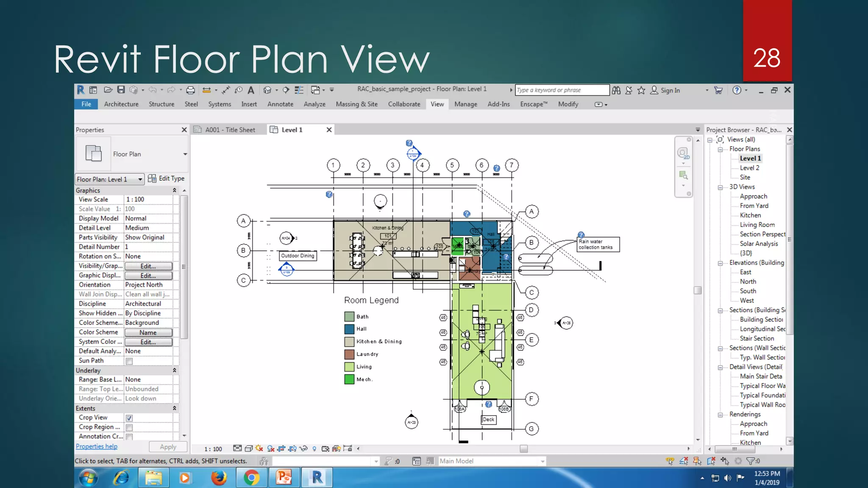
Task: Toggle the Sun Path checkbox
Action: 129,361
